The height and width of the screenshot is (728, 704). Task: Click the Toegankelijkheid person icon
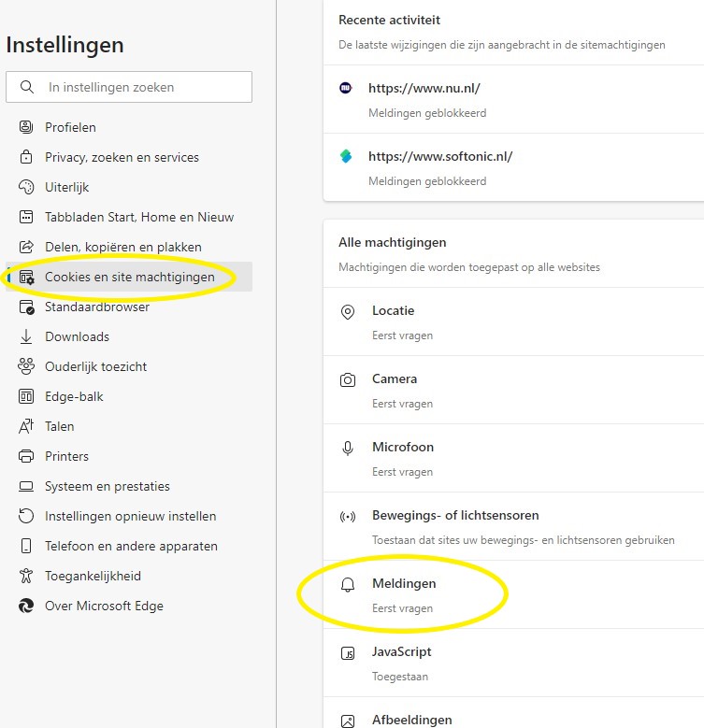pos(26,576)
